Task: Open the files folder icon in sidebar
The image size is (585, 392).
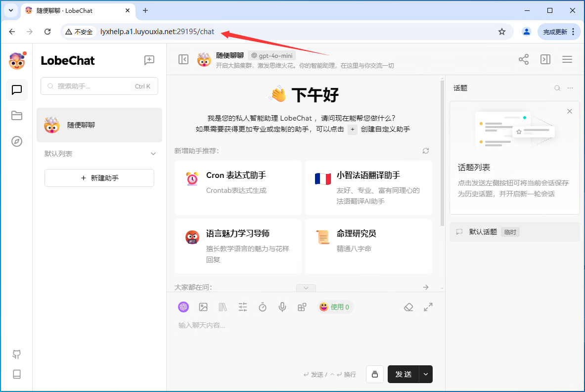Action: pos(17,116)
